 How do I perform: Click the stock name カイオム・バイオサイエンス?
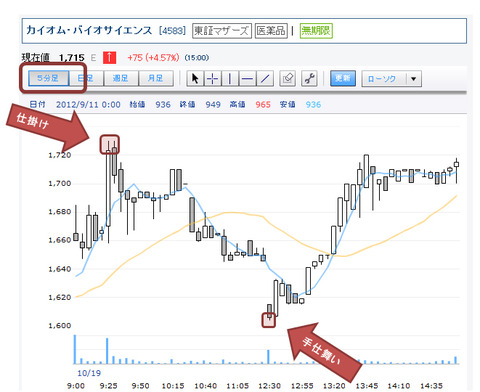[89, 30]
